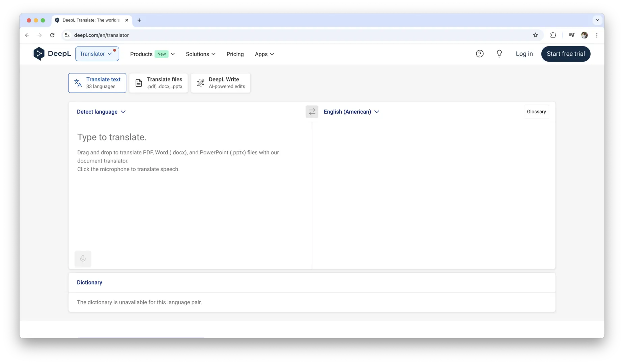
Task: Select the DeepL Translate browser tab
Action: [x=92, y=20]
